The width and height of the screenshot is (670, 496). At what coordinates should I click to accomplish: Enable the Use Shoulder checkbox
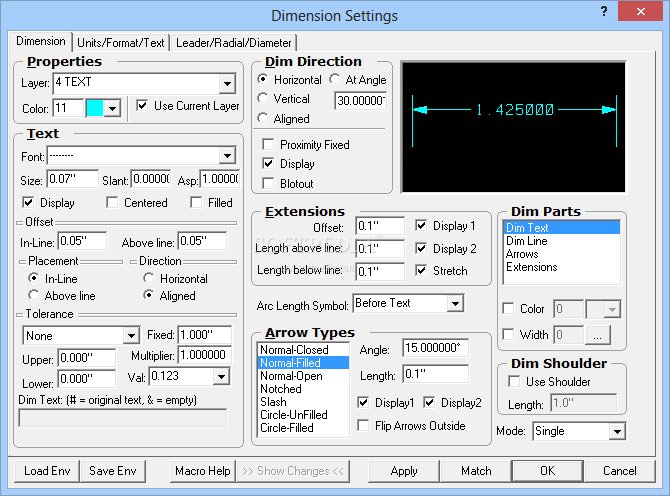point(514,382)
